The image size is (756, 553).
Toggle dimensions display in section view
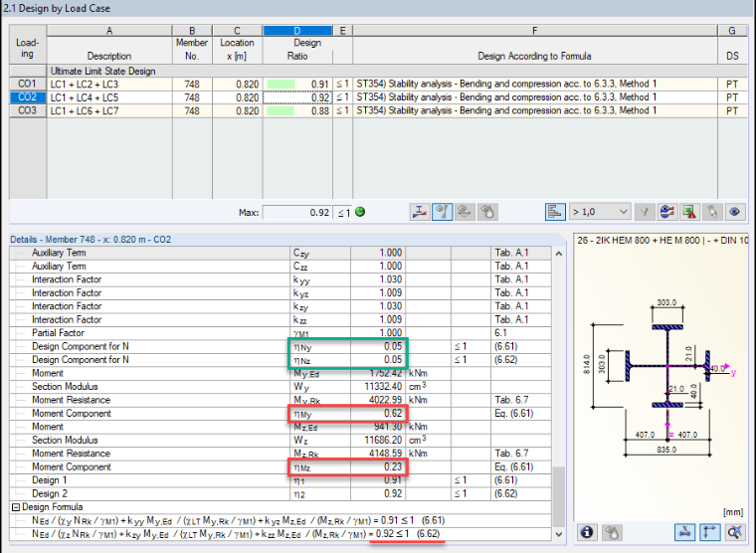click(x=684, y=532)
